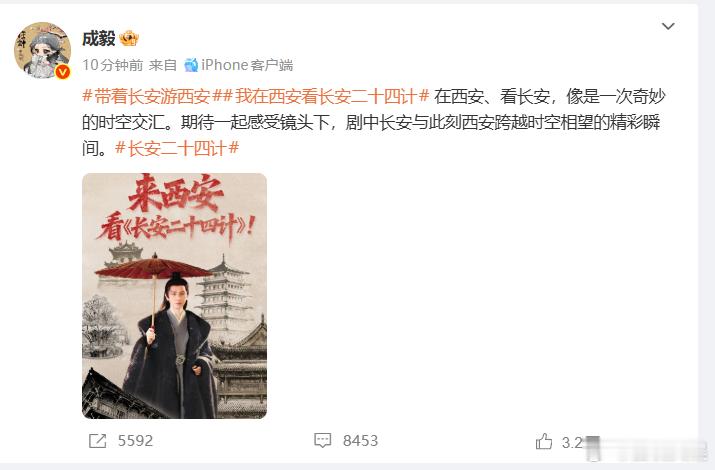
Task: Click the 10分钟前 post timestamp
Action: pyautogui.click(x=113, y=65)
